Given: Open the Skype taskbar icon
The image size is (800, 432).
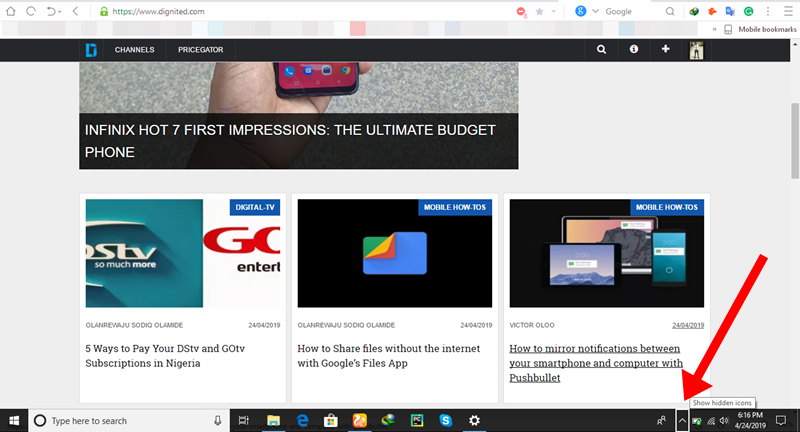Looking at the screenshot, I should [x=445, y=420].
